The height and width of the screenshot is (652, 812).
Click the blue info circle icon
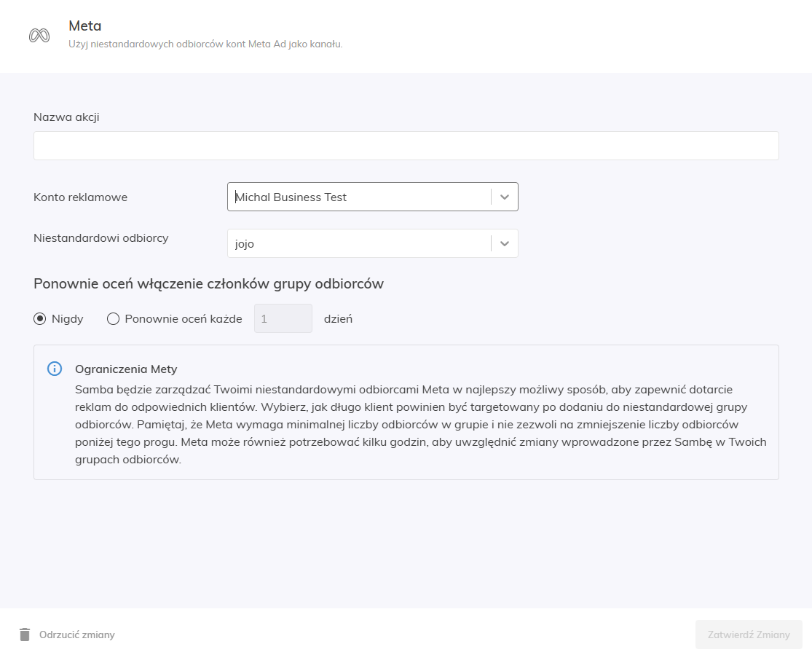(55, 369)
